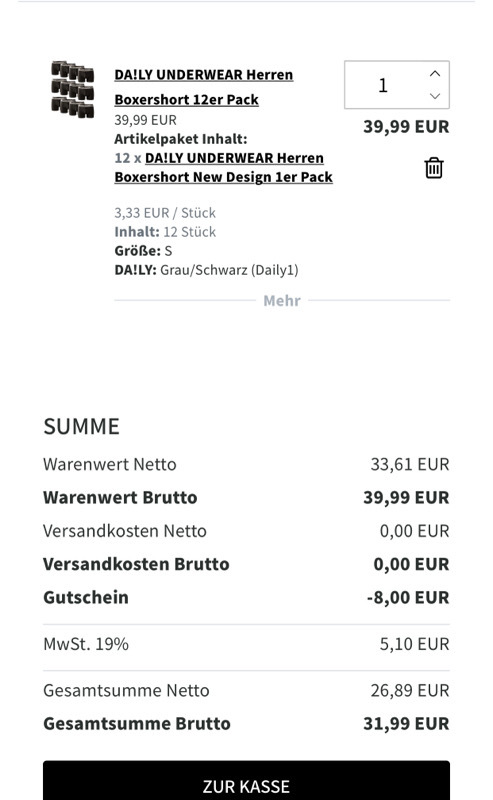Click the Warenwert Netto label
493x800 pixels.
point(110,464)
